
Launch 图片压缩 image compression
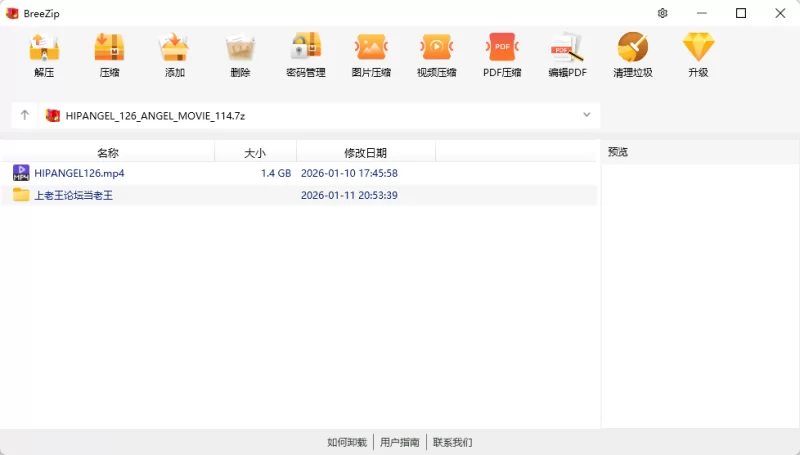[371, 55]
